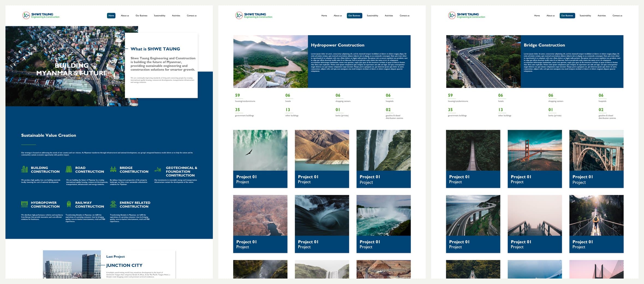This screenshot has width=644, height=284.
Task: Open Activities on the Bridge page nav
Action: pyautogui.click(x=602, y=16)
